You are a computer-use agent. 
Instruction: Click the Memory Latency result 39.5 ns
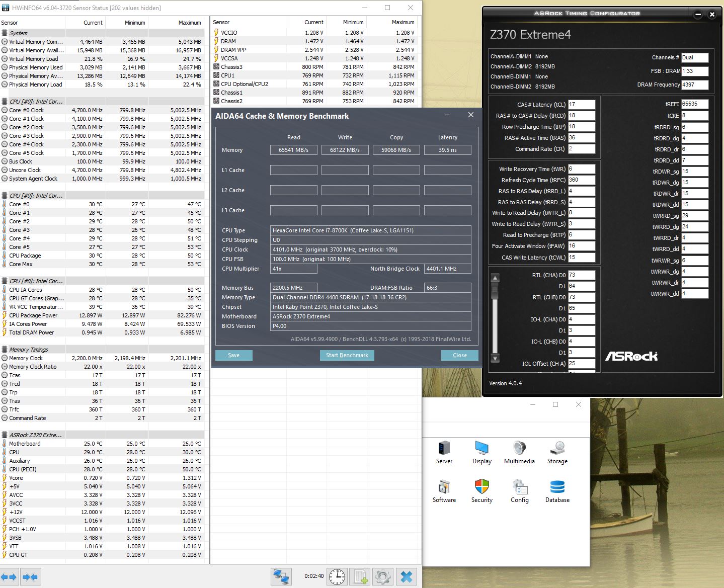click(447, 150)
